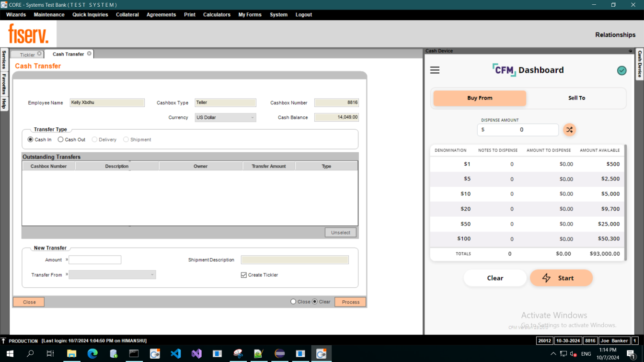Image resolution: width=644 pixels, height=362 pixels.
Task: Show hidden system tray icons
Action: point(553,354)
